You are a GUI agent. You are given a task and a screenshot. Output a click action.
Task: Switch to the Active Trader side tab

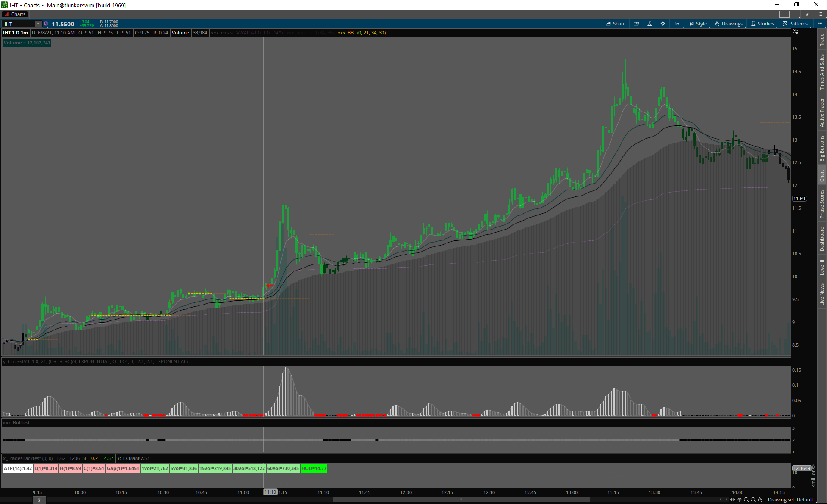click(x=822, y=112)
